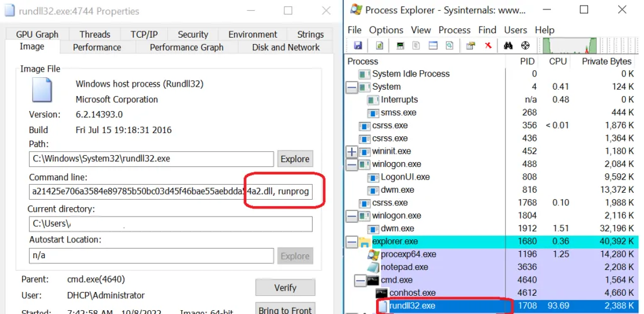
Task: Open the Properties toolbar icon
Action: pos(470,45)
